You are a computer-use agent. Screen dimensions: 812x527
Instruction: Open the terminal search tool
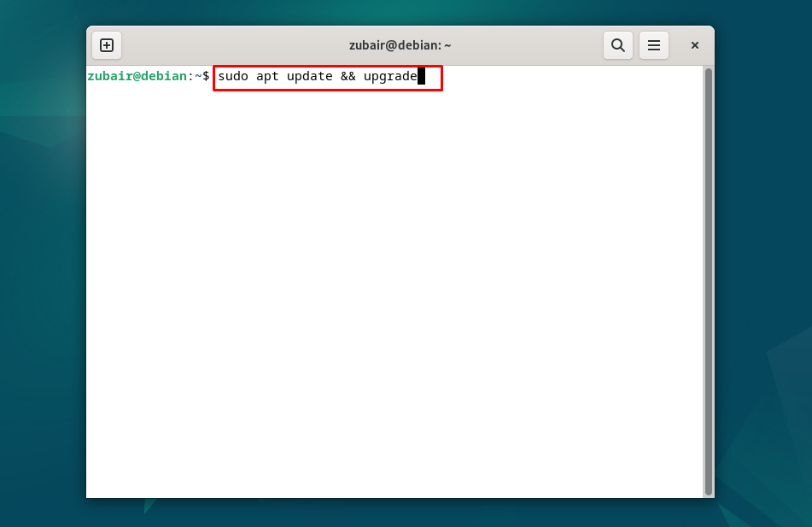[x=618, y=45]
